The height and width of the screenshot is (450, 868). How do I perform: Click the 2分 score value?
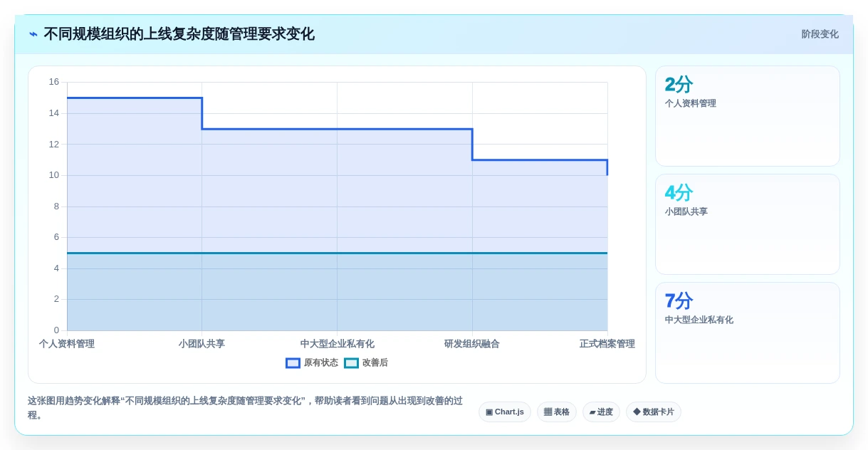679,85
